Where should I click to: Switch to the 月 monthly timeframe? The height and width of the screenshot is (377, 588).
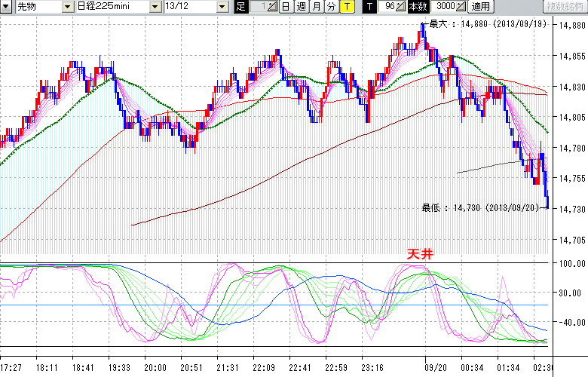click(315, 7)
